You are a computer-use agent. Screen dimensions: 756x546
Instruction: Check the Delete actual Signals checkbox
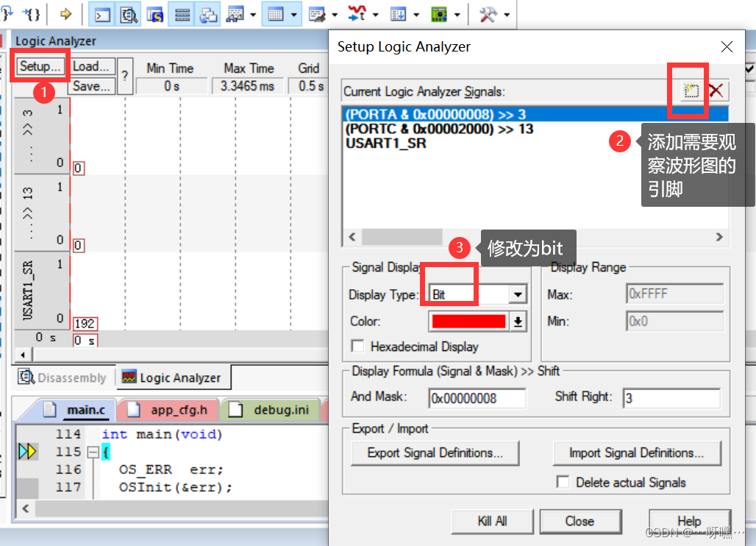click(x=563, y=482)
